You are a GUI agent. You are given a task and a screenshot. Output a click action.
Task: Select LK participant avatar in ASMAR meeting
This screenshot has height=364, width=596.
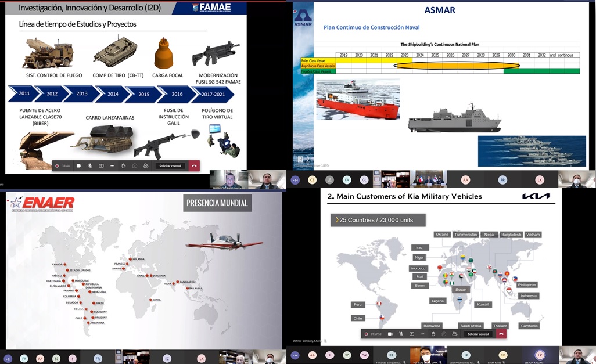click(x=540, y=180)
